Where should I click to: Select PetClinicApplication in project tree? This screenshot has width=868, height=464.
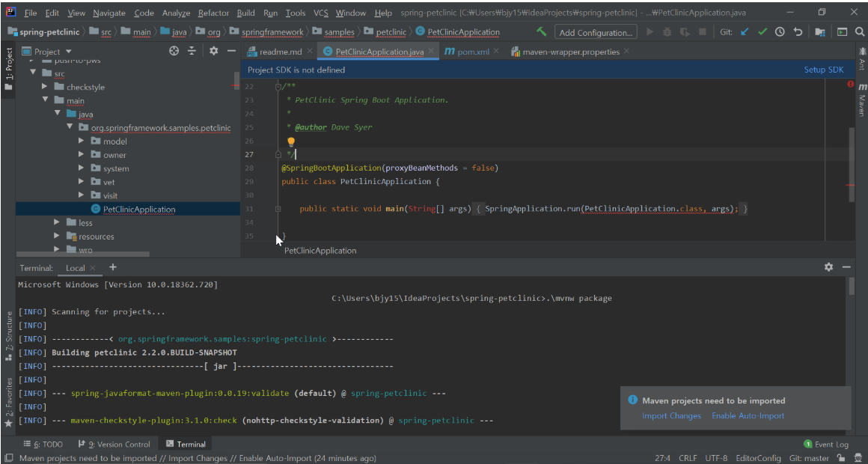pyautogui.click(x=128, y=209)
